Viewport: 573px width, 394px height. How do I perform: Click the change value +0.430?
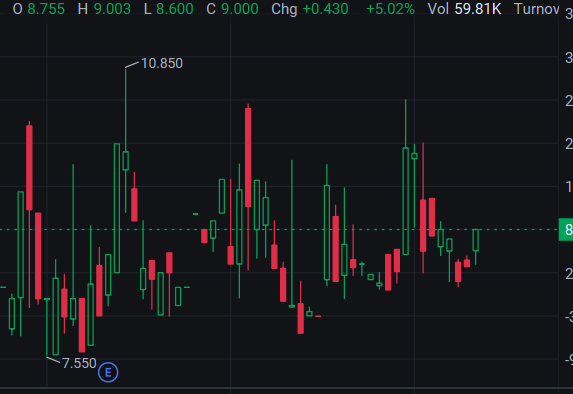pyautogui.click(x=326, y=9)
